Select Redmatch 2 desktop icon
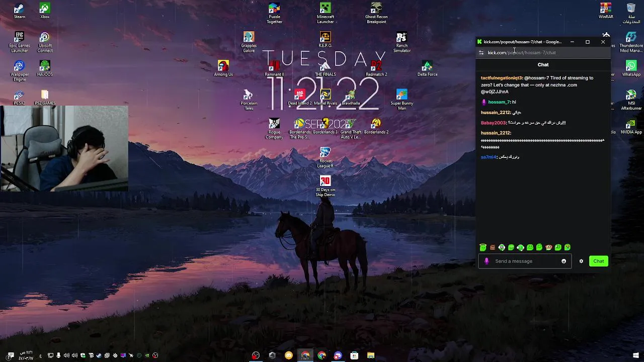 point(376,68)
